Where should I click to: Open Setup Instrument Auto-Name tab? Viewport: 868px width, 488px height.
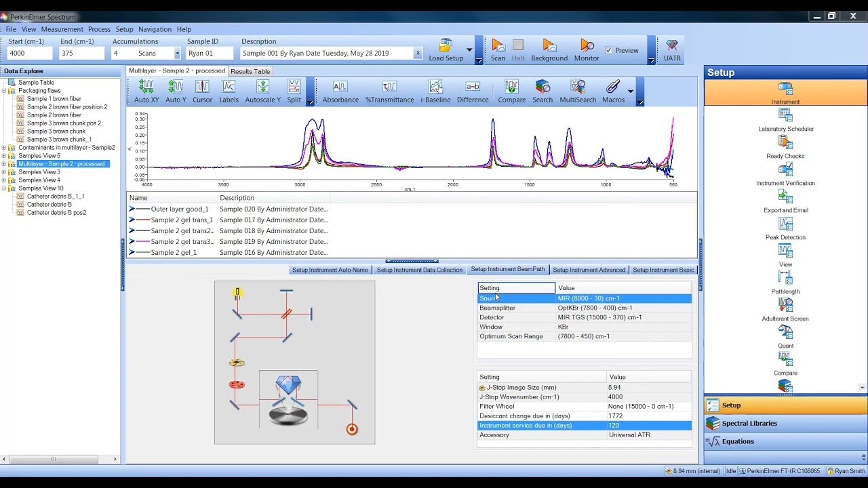tap(330, 270)
